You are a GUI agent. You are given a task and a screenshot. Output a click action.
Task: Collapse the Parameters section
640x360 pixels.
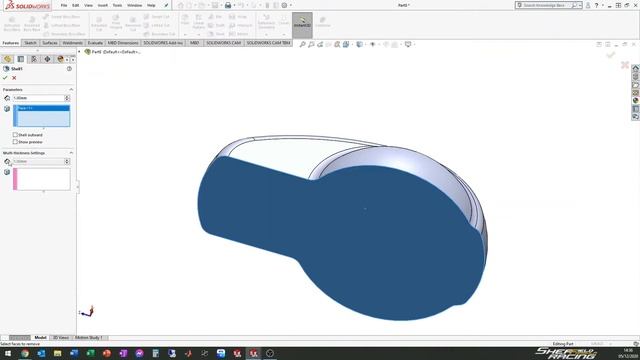(71, 89)
